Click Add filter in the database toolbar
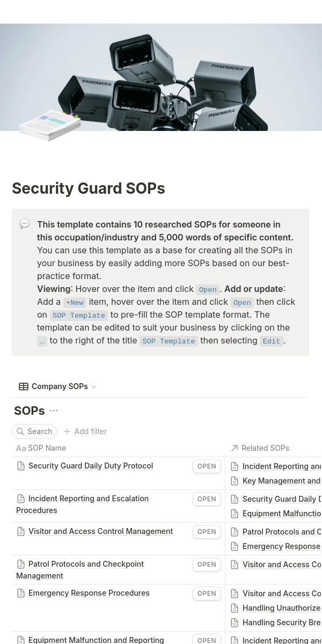This screenshot has height=644, width=322. (x=90, y=431)
